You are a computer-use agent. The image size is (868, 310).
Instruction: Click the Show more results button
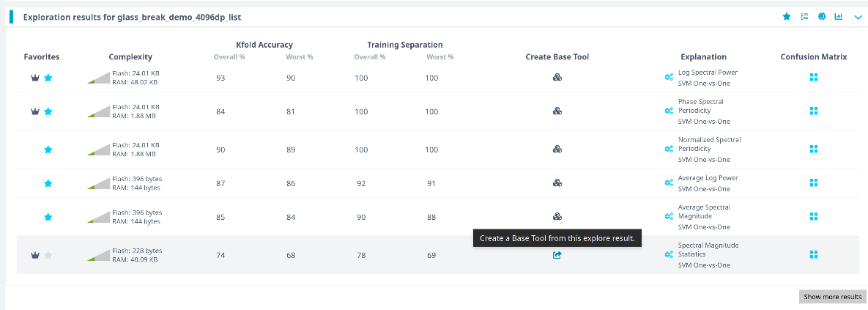[832, 297]
